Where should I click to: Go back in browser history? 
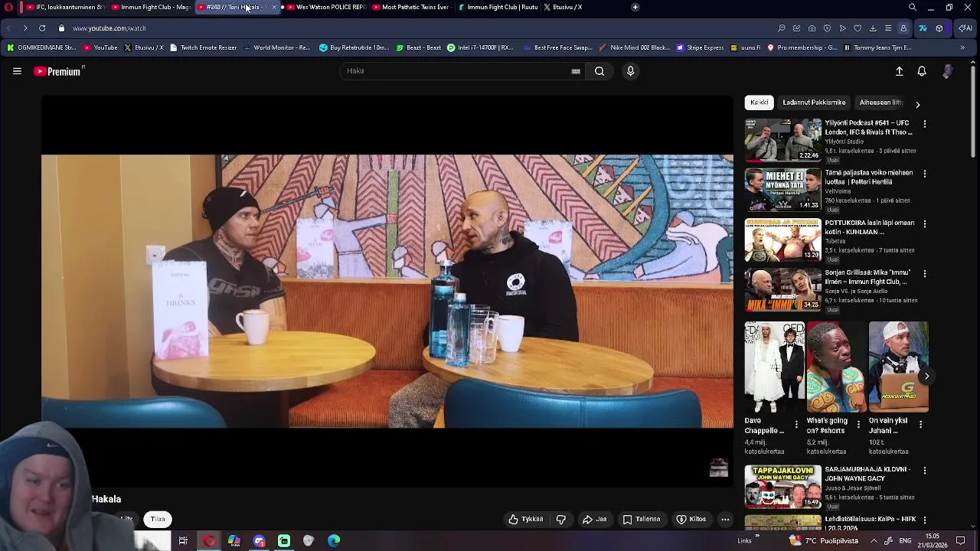tap(8, 28)
